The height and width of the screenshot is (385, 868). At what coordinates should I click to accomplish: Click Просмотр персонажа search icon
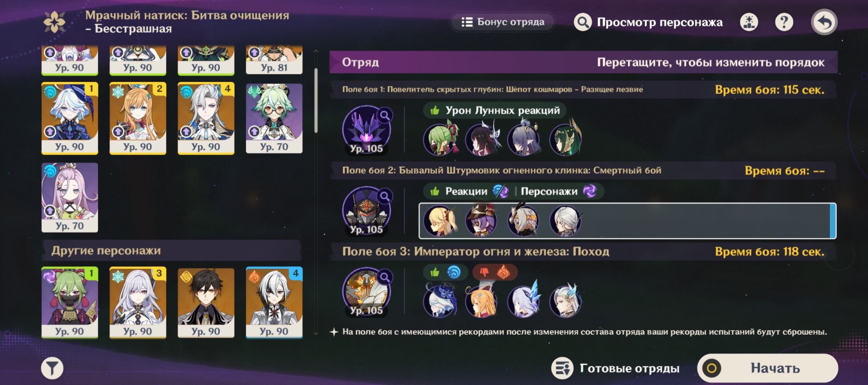[583, 22]
